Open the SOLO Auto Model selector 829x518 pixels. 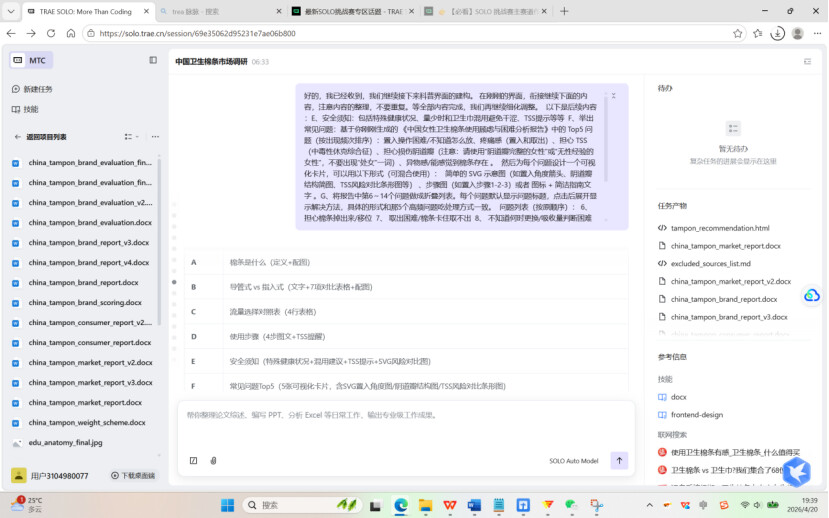(573, 461)
